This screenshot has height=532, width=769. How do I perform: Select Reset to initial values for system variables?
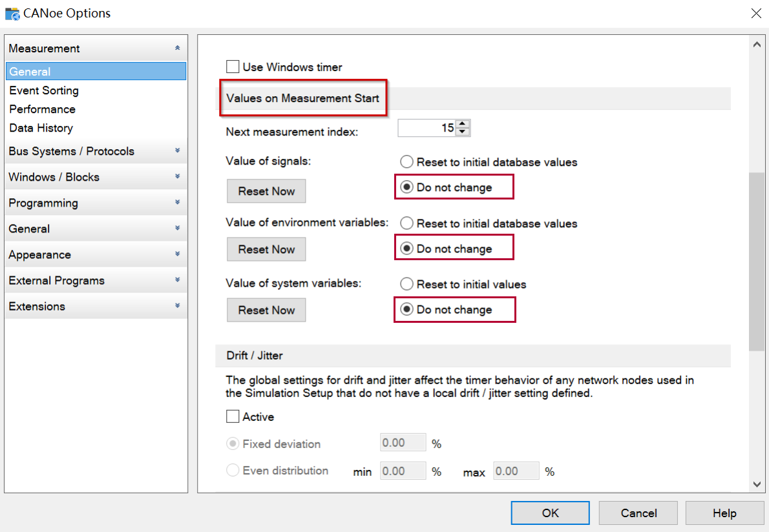406,284
